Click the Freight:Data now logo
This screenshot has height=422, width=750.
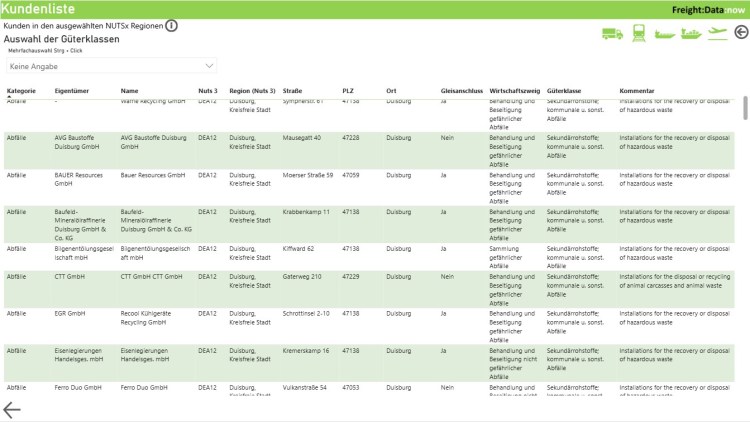click(707, 9)
